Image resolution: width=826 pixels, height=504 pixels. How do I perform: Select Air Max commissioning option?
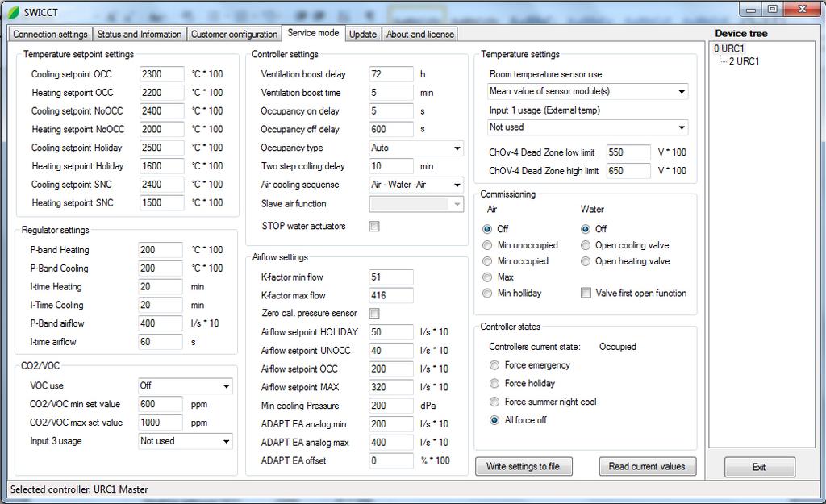pos(487,277)
